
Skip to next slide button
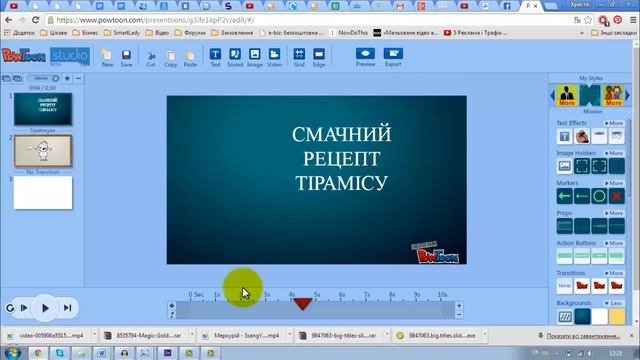pos(68,308)
